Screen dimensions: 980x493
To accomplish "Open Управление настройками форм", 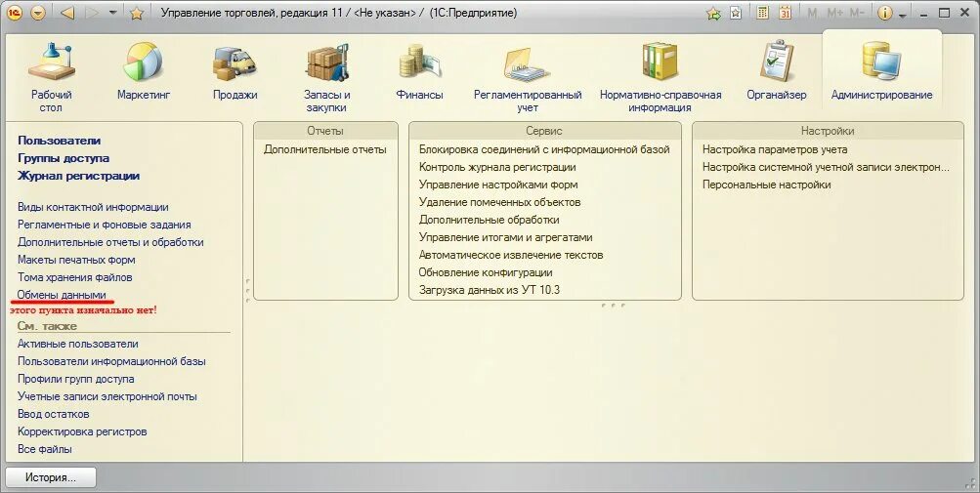I will coord(498,185).
